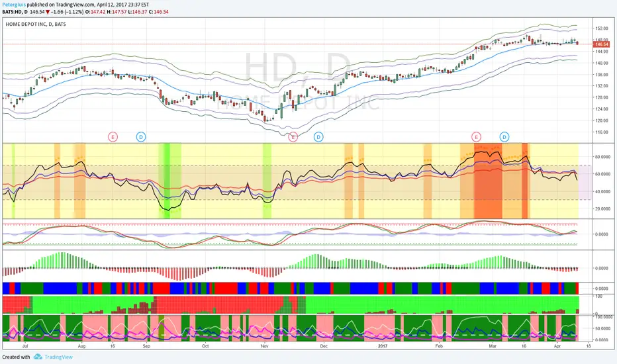Screen dimensions: 617x364
Task: Click the earnings E marker in mid-November
Action: (x=293, y=137)
